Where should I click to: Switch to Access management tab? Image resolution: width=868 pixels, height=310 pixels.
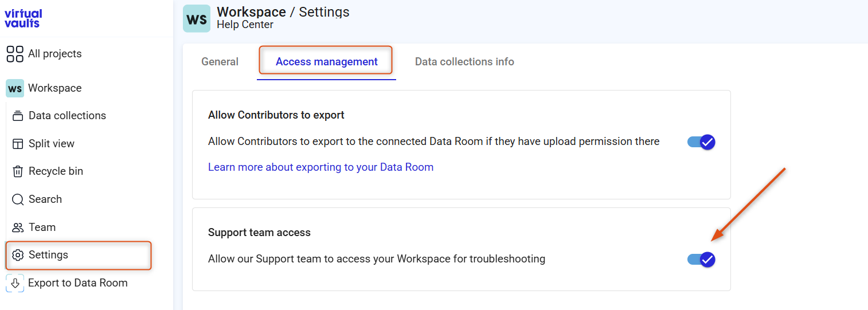coord(326,62)
